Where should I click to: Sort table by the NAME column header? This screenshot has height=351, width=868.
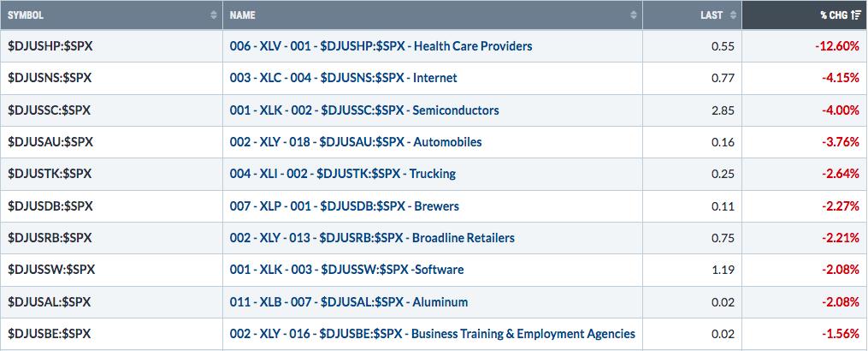(x=433, y=15)
